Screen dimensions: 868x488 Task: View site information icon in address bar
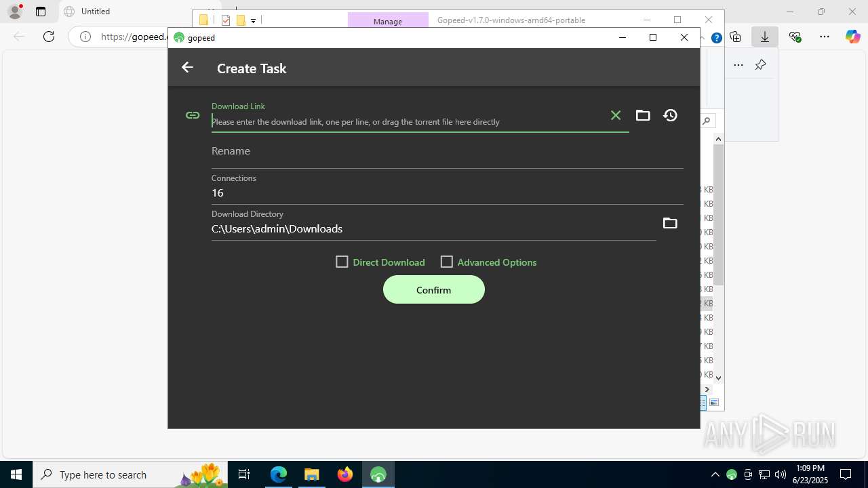(85, 37)
